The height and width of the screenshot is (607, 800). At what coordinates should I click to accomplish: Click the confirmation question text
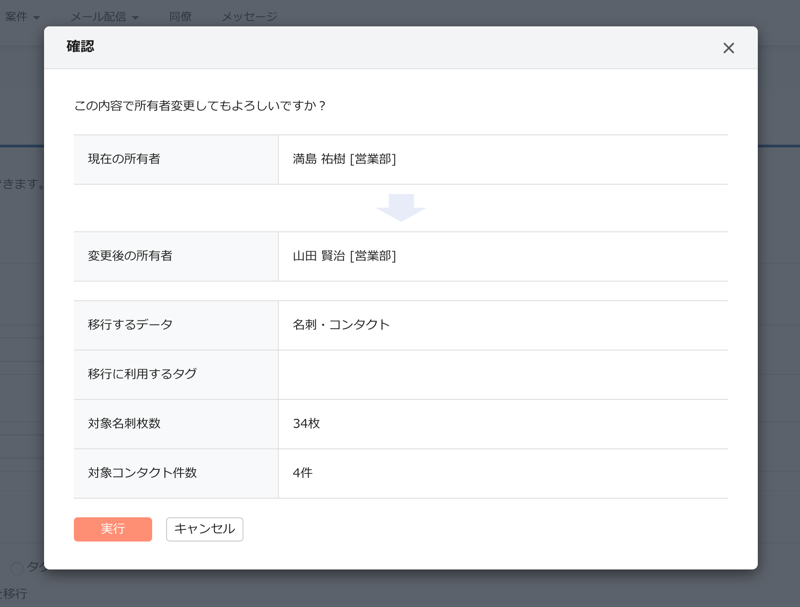pos(201,105)
